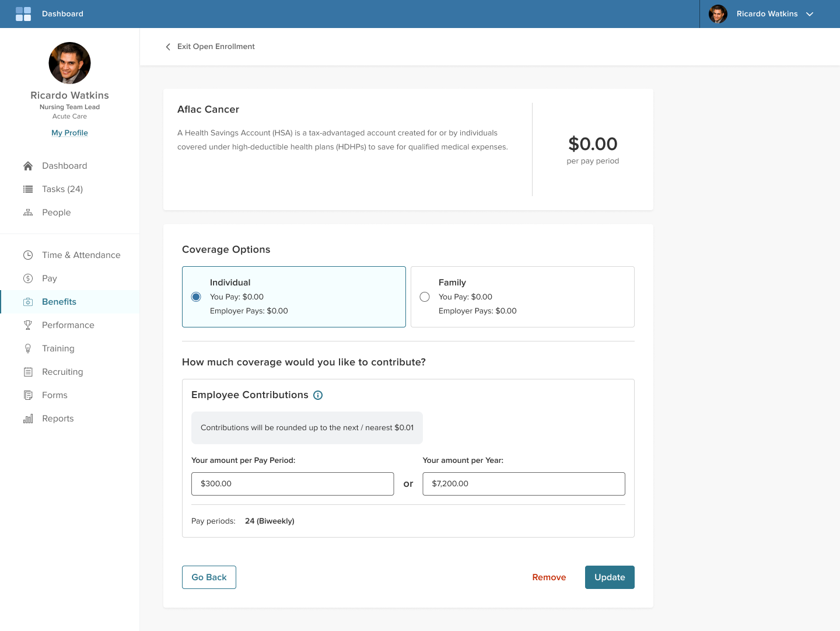This screenshot has width=840, height=631.
Task: Click the Nursing Team Lead job title
Action: point(69,107)
